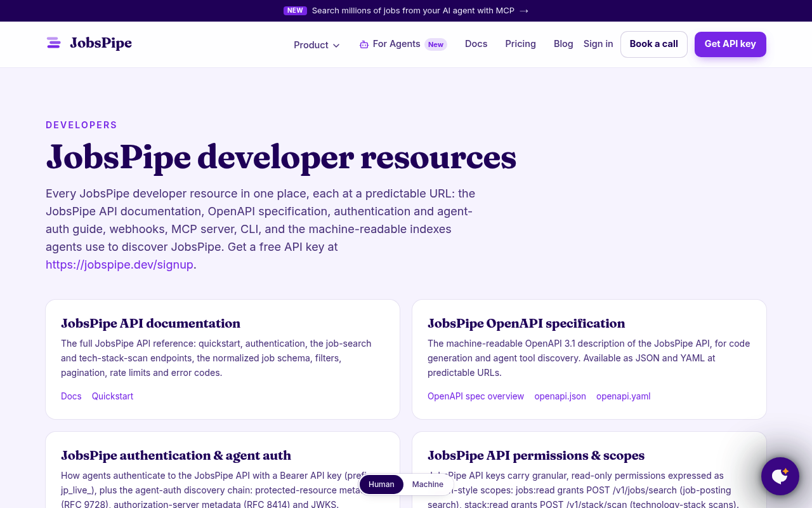Open the openapi.yaml link
The width and height of the screenshot is (812, 508).
coord(624,396)
